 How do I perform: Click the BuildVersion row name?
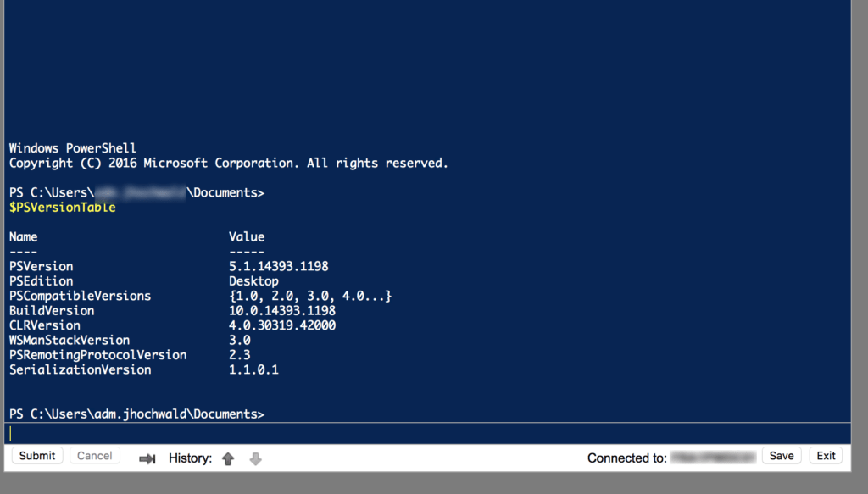click(x=52, y=310)
